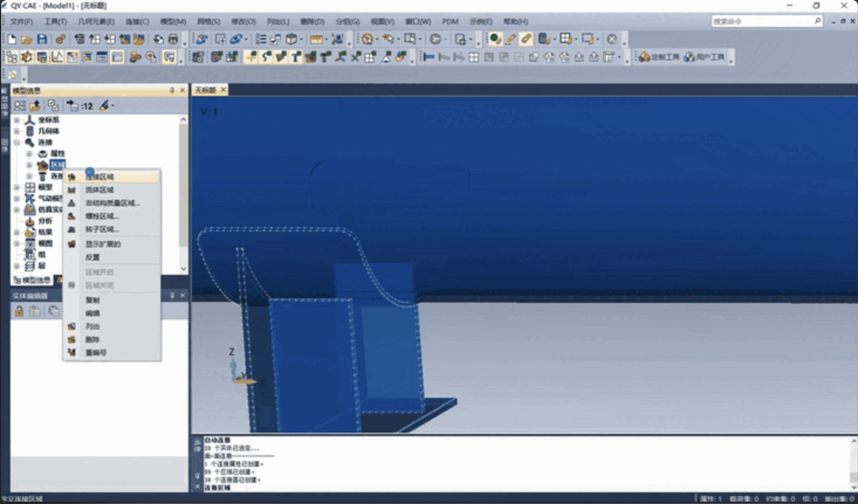
Task: Choose 反置 in the context menu
Action: pos(111,257)
